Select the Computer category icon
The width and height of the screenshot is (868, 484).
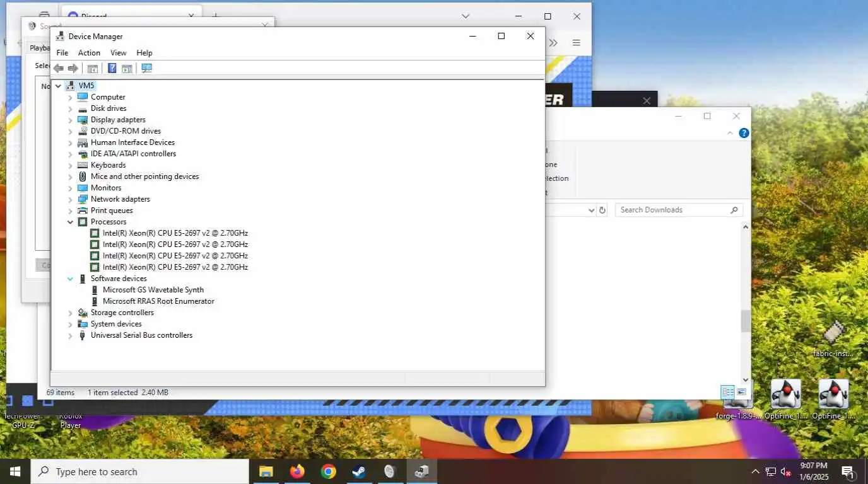point(83,97)
